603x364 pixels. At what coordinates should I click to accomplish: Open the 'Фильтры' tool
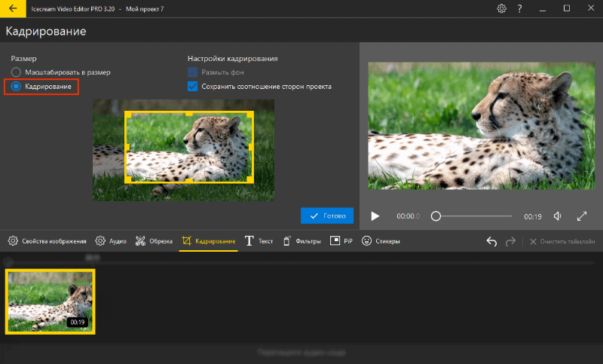tap(301, 241)
